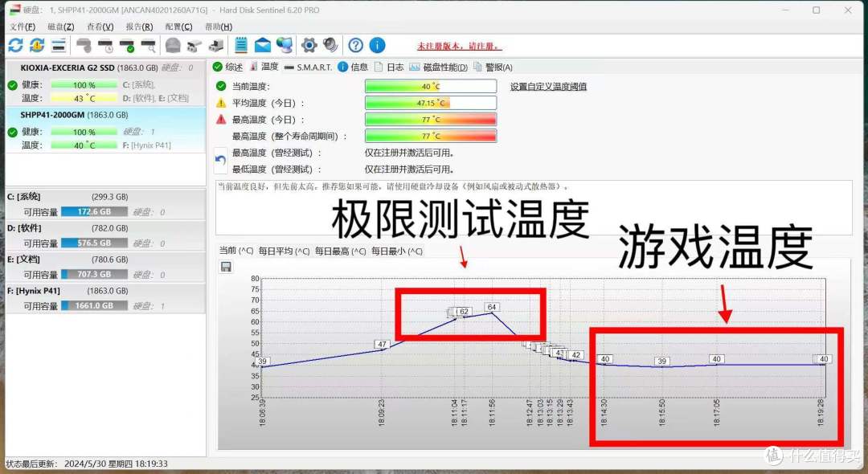Image resolution: width=868 pixels, height=474 pixels.
Task: Open the report notepad toolbar icon
Action: tap(241, 45)
